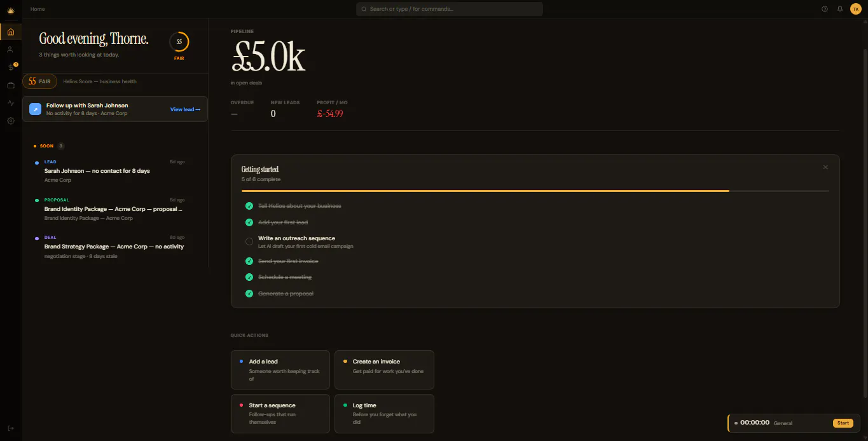Click the 55 circular score gauge
868x441 pixels.
179,42
